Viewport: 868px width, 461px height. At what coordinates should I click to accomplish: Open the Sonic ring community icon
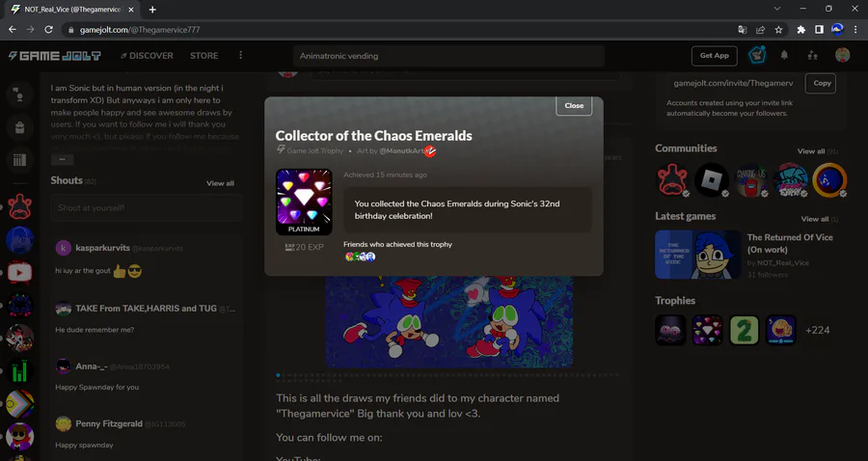coord(829,179)
